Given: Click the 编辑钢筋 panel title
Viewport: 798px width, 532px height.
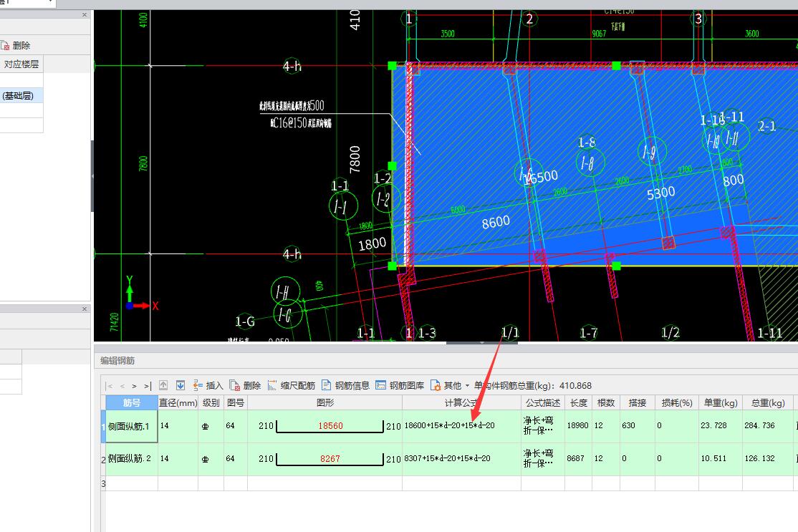Looking at the screenshot, I should [x=117, y=361].
